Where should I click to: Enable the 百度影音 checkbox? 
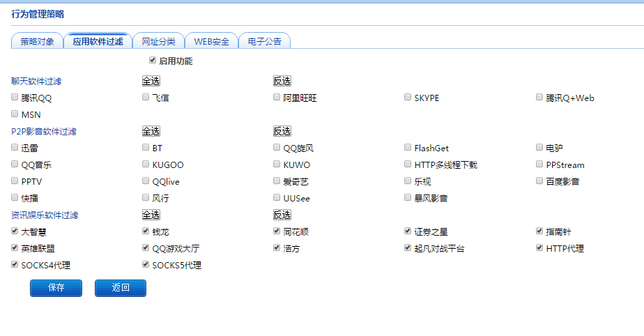pyautogui.click(x=539, y=181)
